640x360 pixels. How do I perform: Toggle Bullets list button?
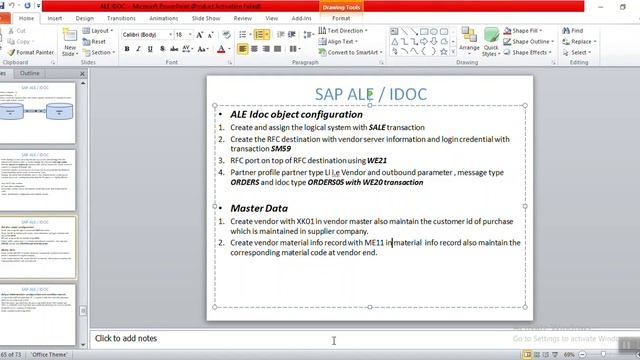pos(243,35)
